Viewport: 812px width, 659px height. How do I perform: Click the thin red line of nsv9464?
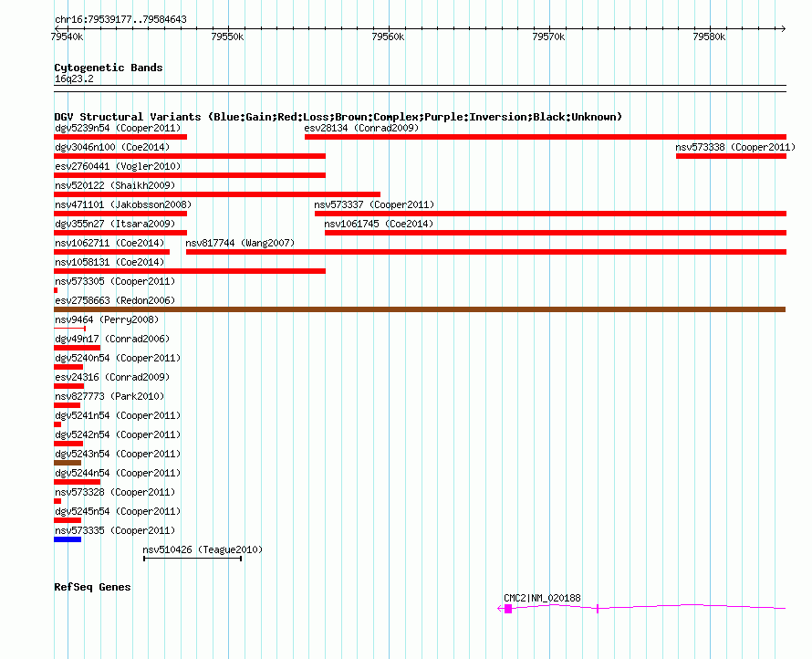[x=70, y=329]
